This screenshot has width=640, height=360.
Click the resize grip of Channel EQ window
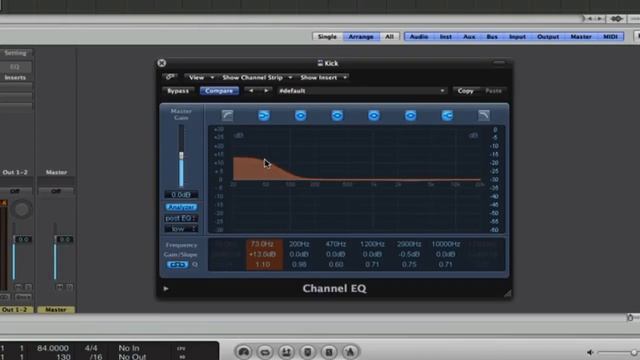507,293
